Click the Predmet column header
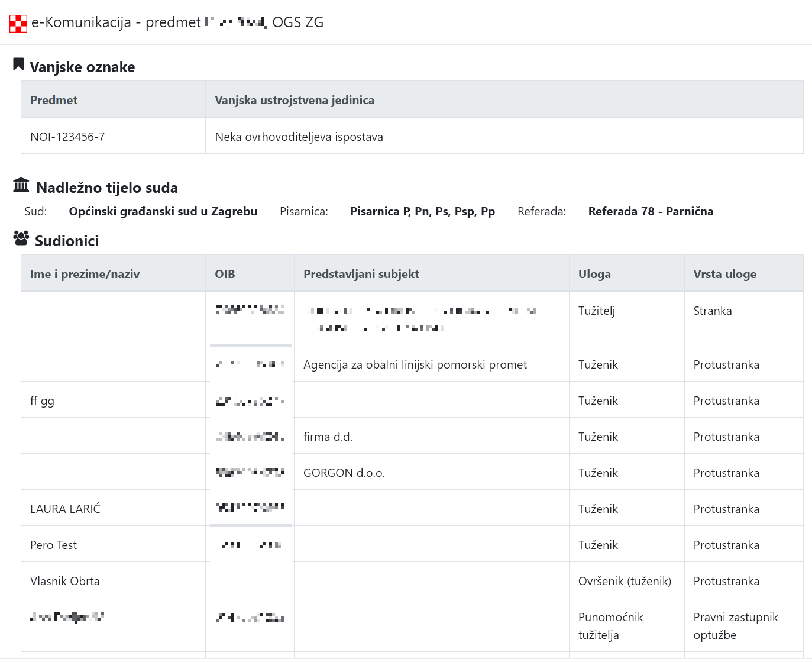 (54, 100)
